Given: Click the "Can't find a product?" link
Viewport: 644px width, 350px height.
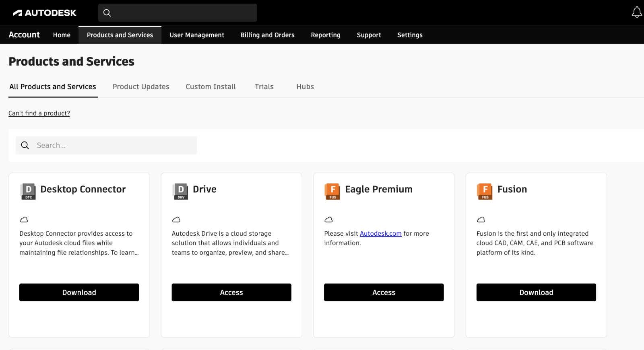Looking at the screenshot, I should (x=39, y=113).
